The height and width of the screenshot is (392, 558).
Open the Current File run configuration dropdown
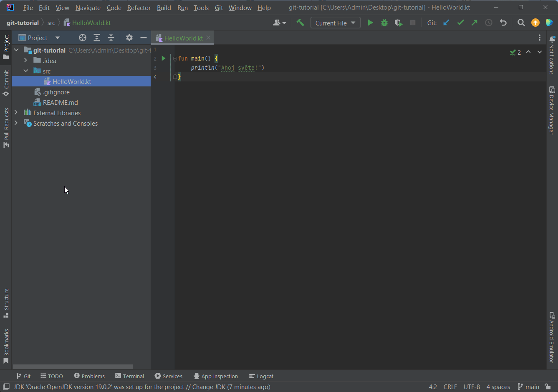click(335, 23)
